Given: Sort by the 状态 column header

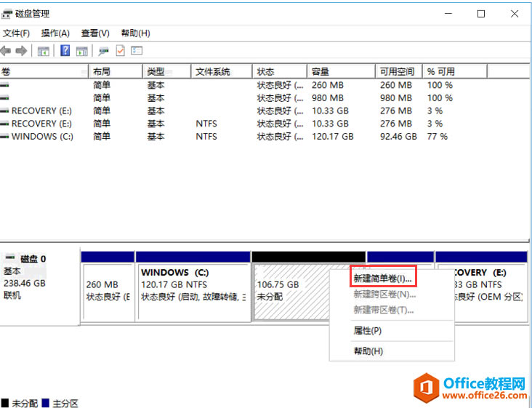Looking at the screenshot, I should click(x=280, y=71).
